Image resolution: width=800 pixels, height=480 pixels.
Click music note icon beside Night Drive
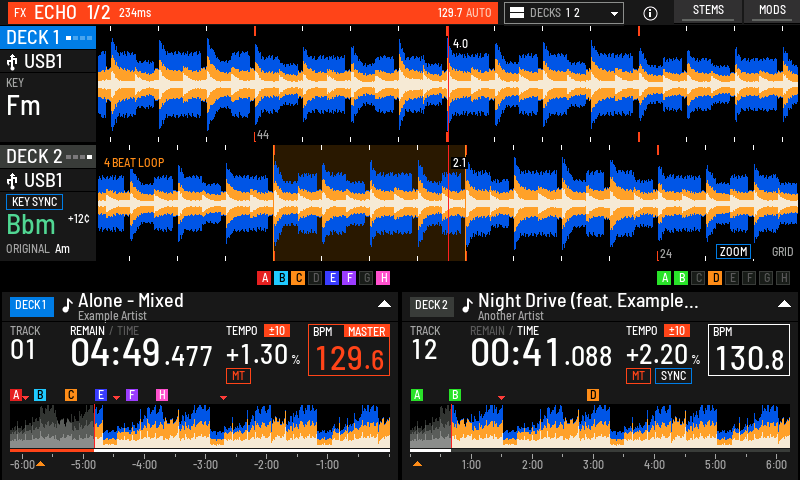(467, 305)
